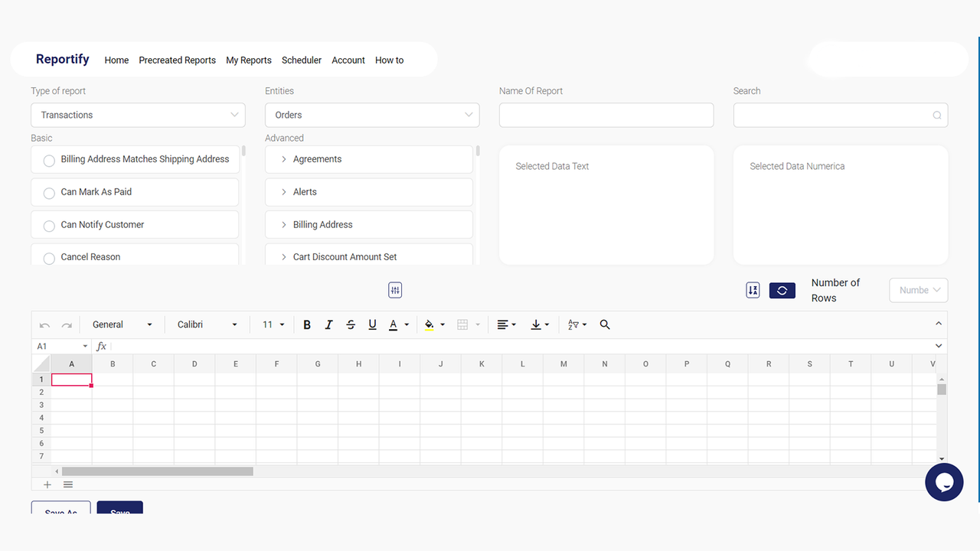Enable the Can Mark As Paid option
The width and height of the screenshot is (980, 551).
tap(48, 194)
